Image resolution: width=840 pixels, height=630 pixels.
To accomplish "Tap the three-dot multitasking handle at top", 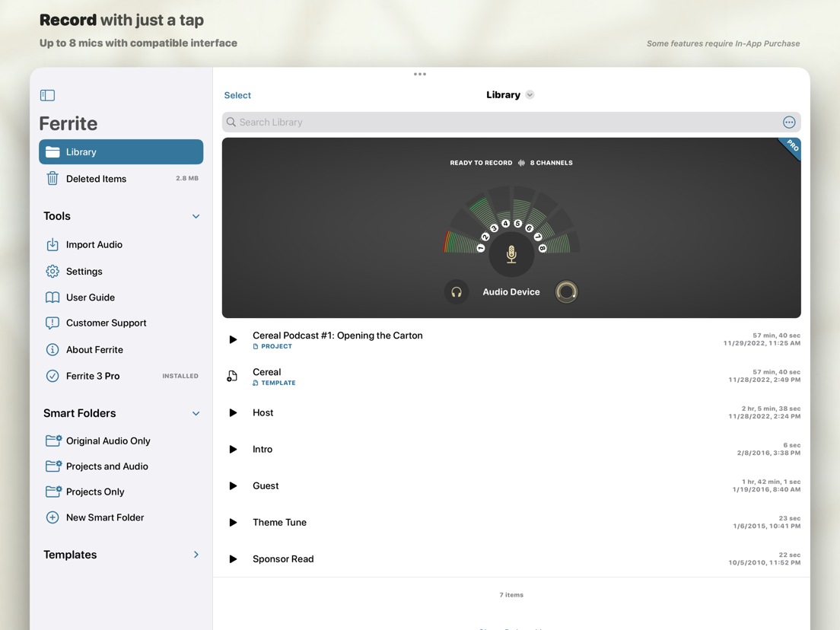I will (420, 75).
